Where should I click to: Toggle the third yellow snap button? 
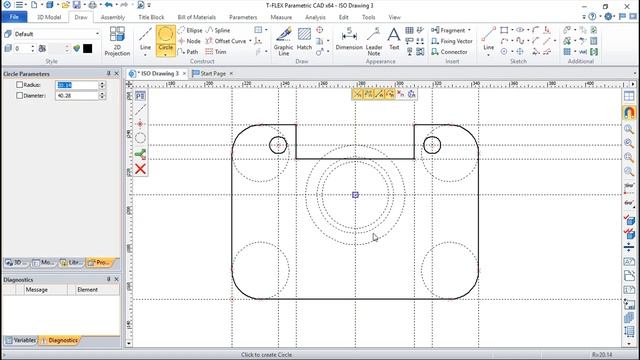(x=379, y=94)
